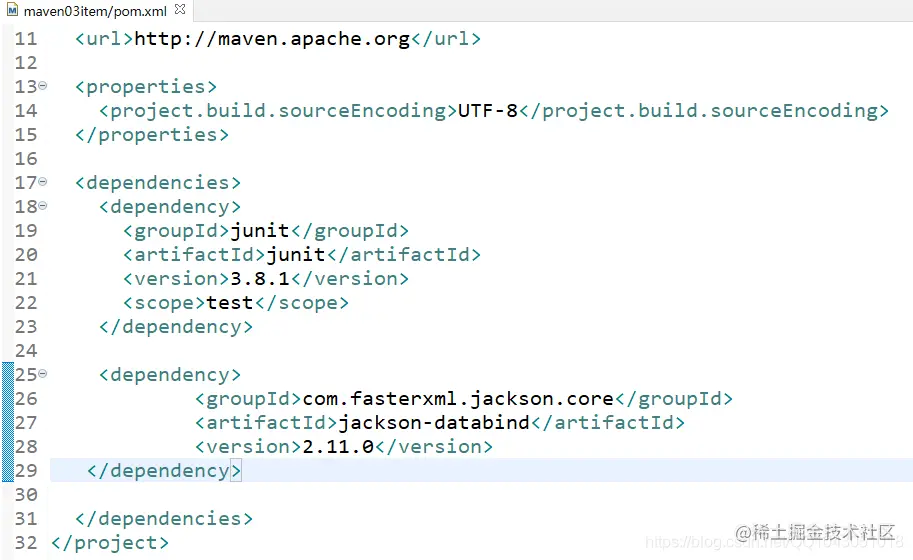Click the blue change marker beside line 27
913x560 pixels.
point(8,423)
